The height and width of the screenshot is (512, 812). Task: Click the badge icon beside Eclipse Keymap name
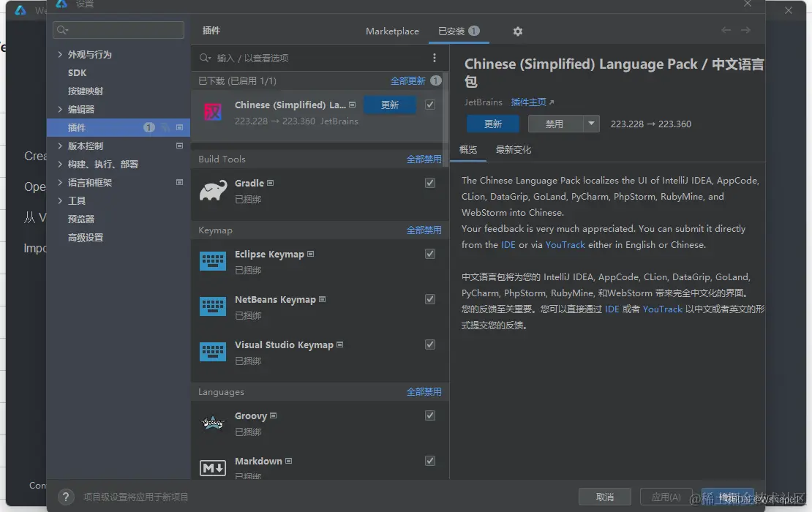(x=311, y=254)
